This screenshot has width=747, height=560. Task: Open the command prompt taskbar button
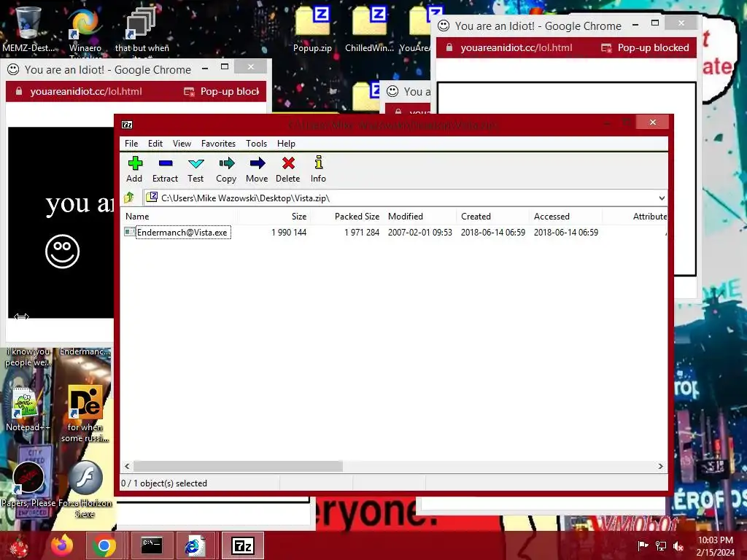click(x=152, y=545)
